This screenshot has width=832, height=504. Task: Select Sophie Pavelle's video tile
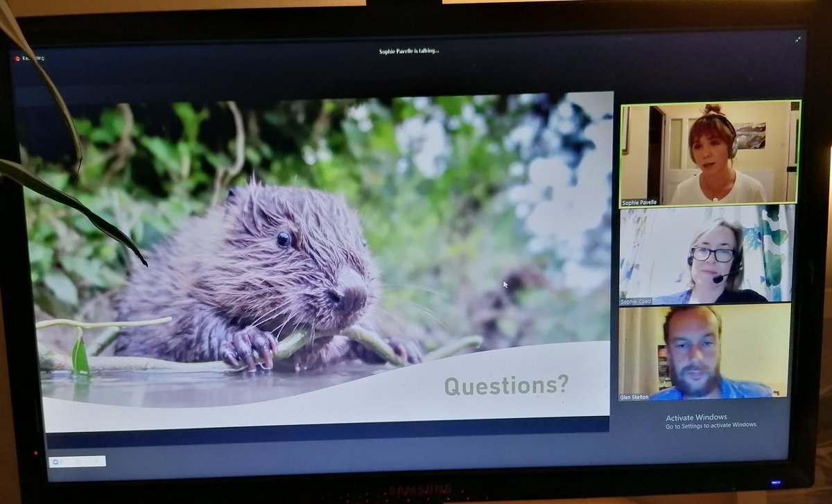click(x=710, y=153)
